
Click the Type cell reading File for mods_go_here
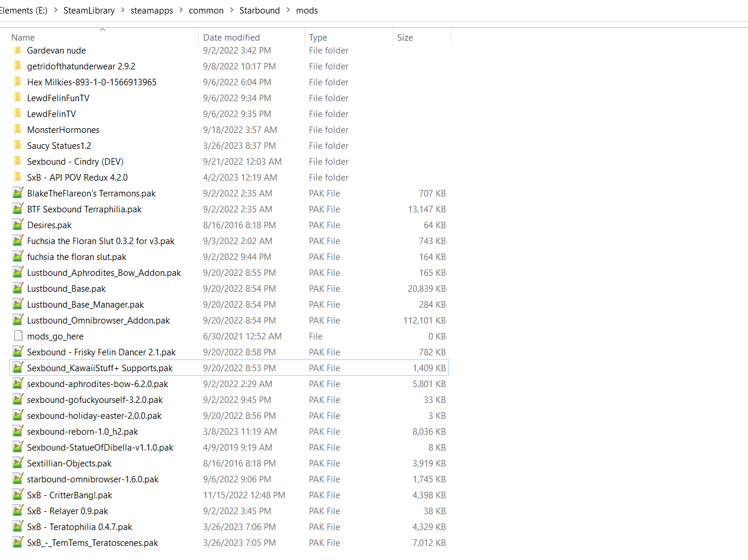pyautogui.click(x=315, y=336)
